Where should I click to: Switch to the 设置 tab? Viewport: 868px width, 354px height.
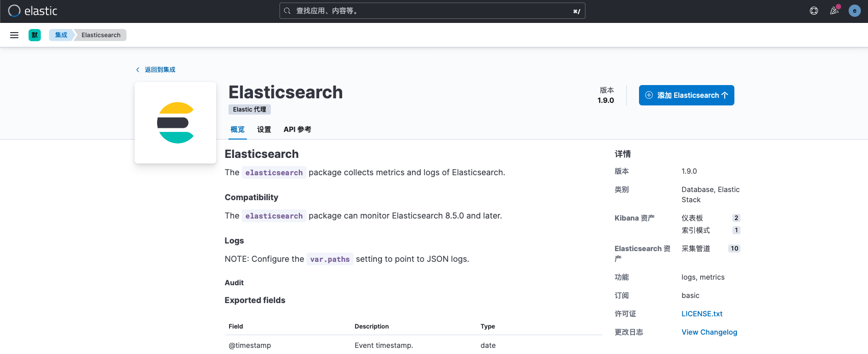tap(264, 129)
